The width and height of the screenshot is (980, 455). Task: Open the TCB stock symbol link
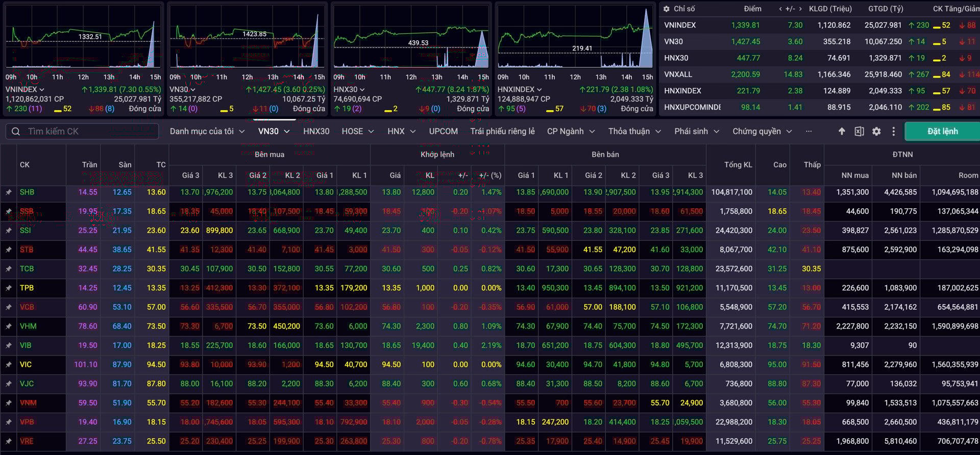pos(27,269)
